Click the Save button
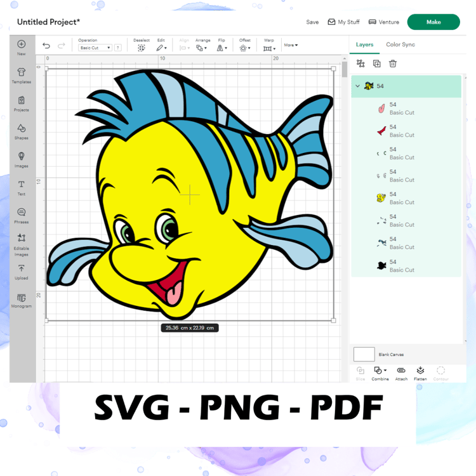 click(312, 22)
